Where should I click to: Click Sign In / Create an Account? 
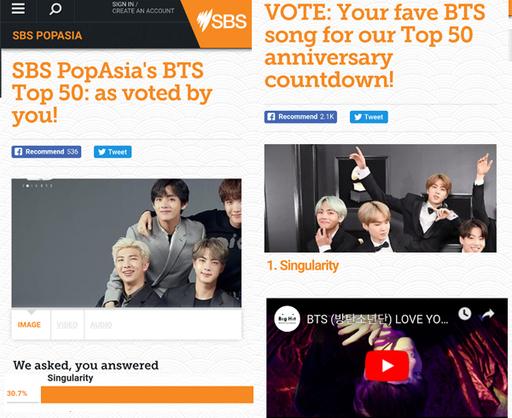tap(143, 8)
